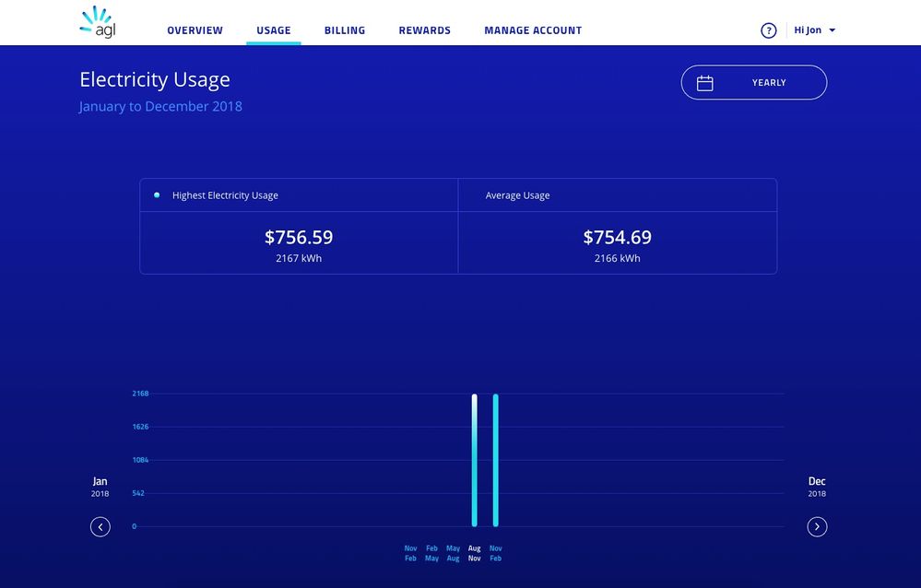The image size is (921, 588).
Task: Click the AGL logo
Action: 98,23
